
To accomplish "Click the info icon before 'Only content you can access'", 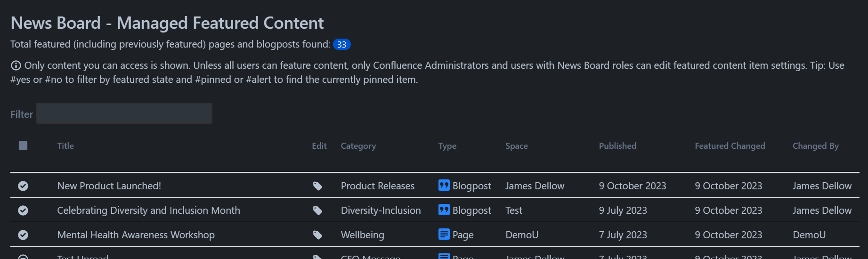I will point(16,65).
